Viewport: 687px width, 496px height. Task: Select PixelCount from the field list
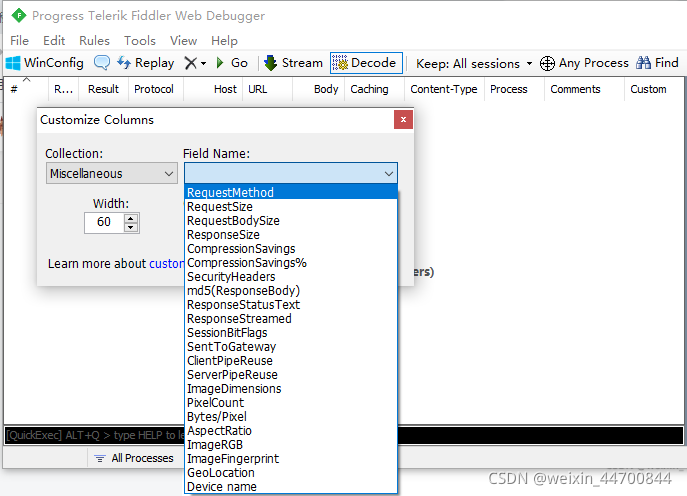pos(291,403)
